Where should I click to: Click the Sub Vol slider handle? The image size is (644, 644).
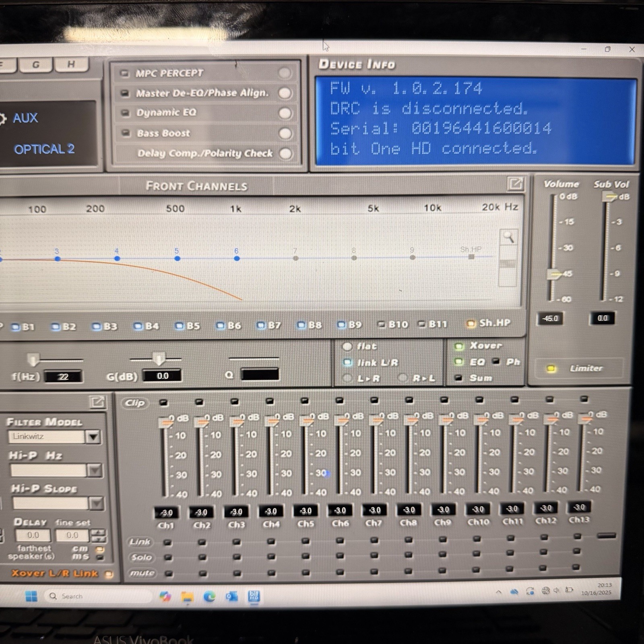pyautogui.click(x=609, y=196)
